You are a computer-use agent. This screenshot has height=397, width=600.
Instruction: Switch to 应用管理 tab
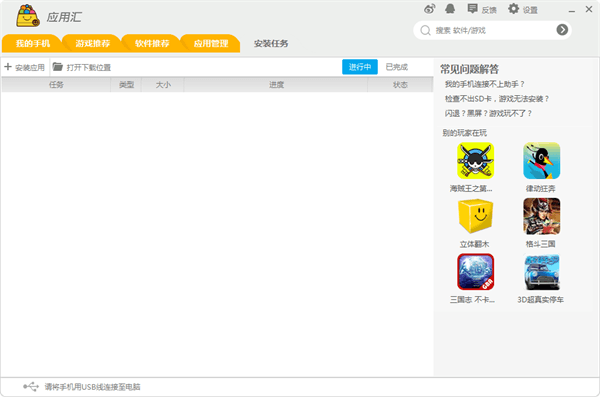click(x=211, y=43)
